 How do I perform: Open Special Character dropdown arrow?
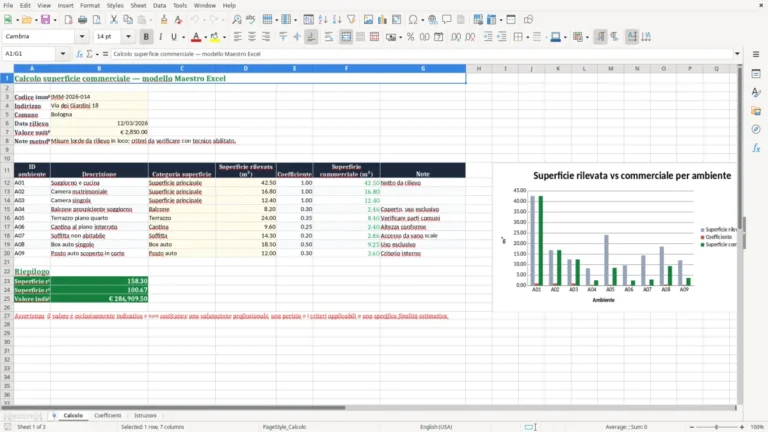(x=423, y=20)
